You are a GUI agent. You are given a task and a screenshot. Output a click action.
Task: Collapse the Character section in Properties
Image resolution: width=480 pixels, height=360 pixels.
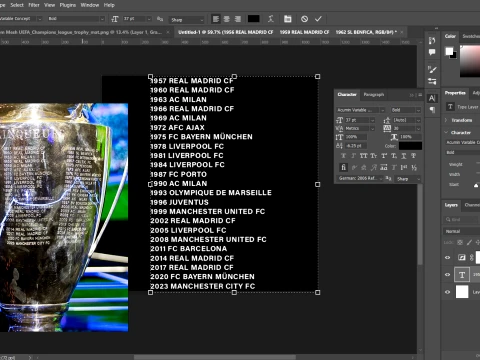(446, 132)
